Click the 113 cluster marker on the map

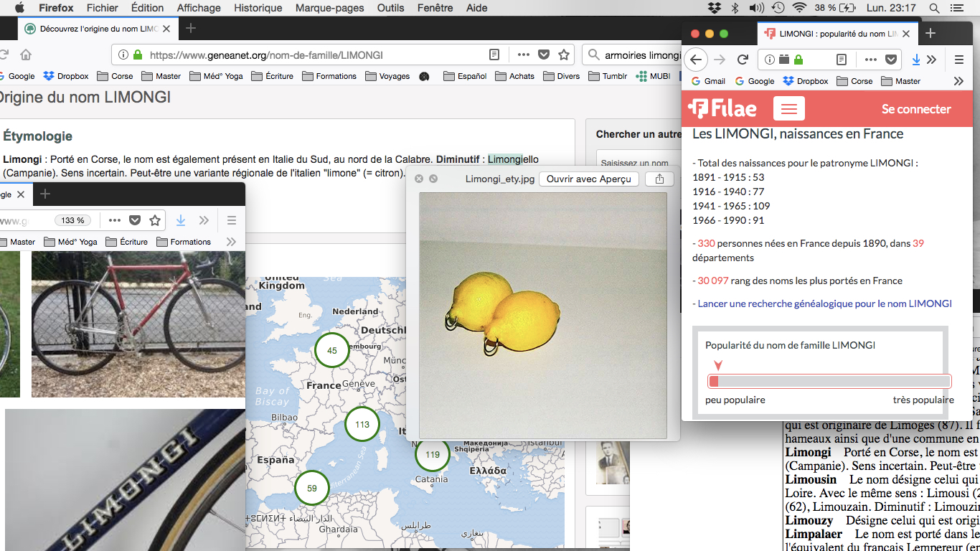tap(362, 424)
